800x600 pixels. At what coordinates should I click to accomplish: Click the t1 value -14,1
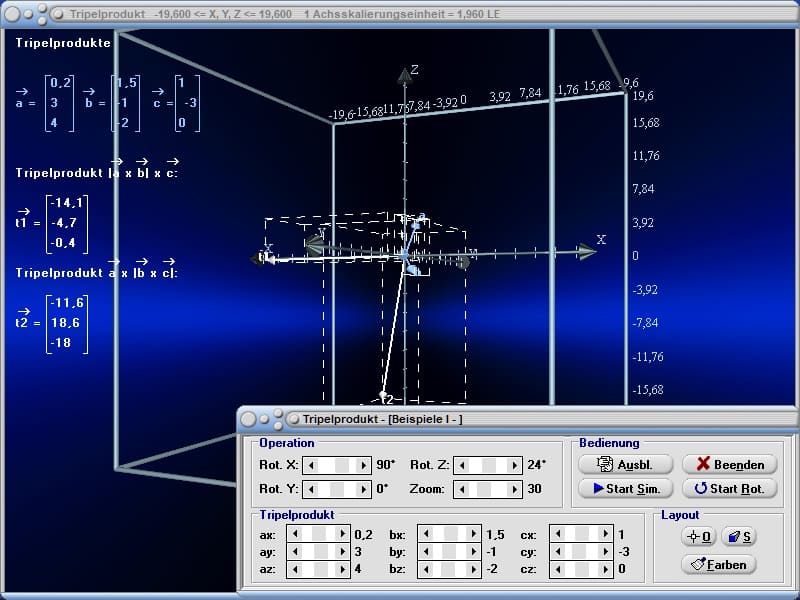click(66, 203)
